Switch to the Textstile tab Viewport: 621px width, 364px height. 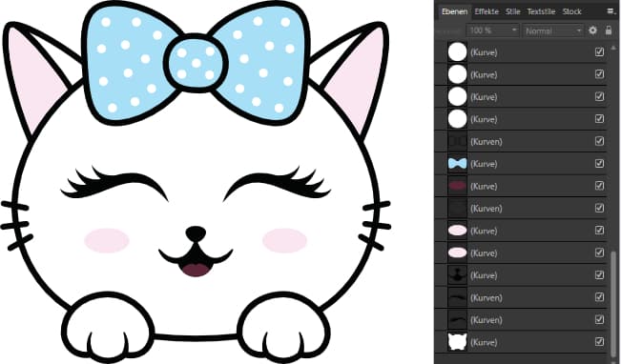[x=541, y=11]
